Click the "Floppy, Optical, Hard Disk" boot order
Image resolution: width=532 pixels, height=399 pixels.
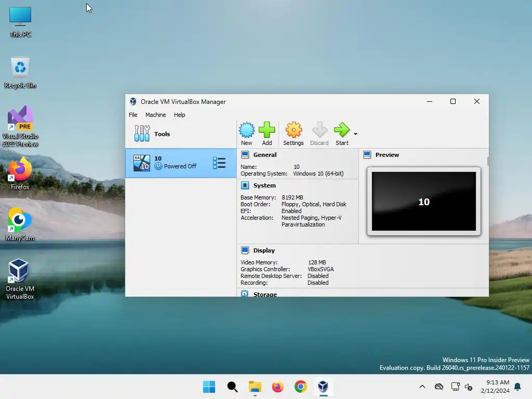point(314,204)
